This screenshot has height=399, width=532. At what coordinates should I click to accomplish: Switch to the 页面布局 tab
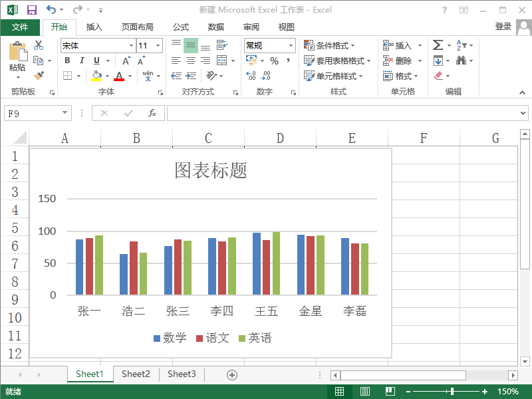pyautogui.click(x=138, y=27)
